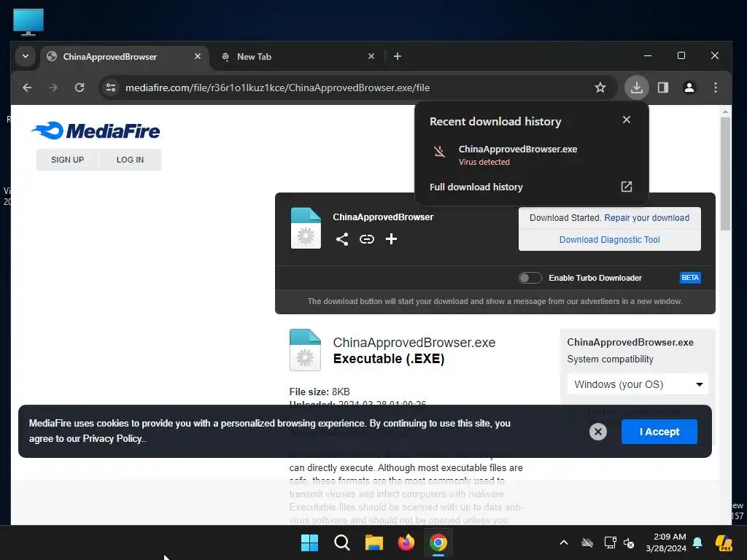Click the muted volume tray icon
Viewport: 747px width, 560px height.
tap(629, 542)
